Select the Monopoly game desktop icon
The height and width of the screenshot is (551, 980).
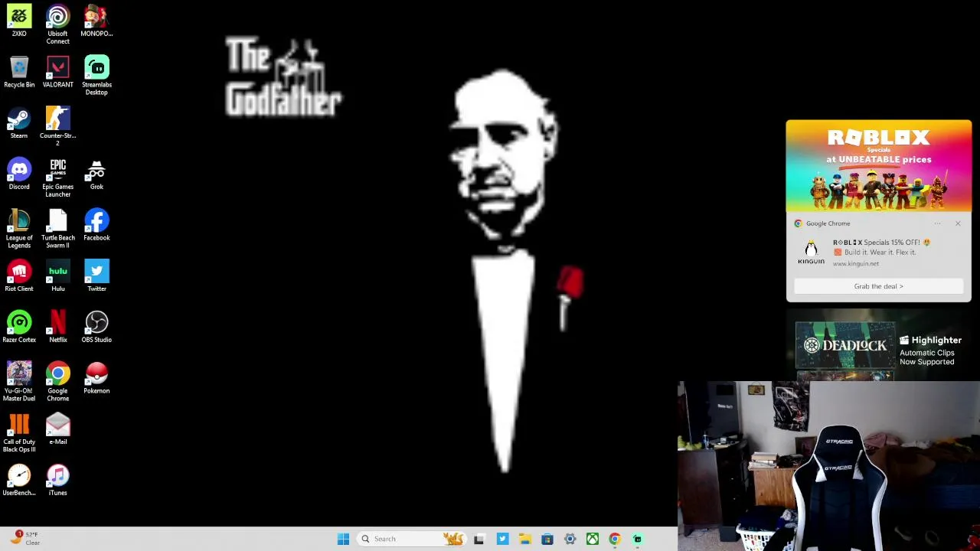click(x=96, y=21)
